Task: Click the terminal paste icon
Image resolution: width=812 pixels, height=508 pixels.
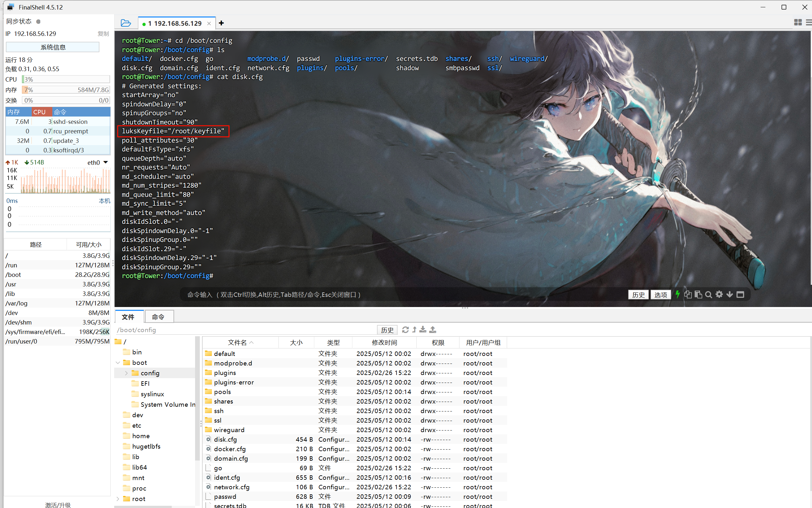Action: (x=698, y=294)
